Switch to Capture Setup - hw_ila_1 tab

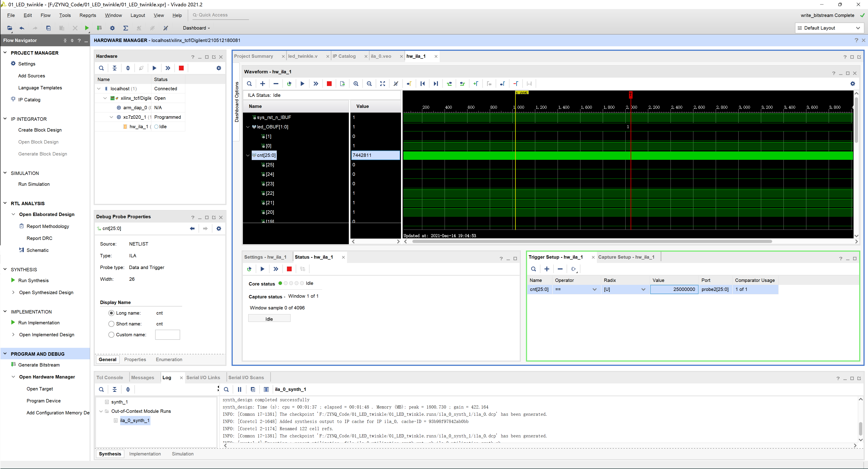pyautogui.click(x=626, y=257)
